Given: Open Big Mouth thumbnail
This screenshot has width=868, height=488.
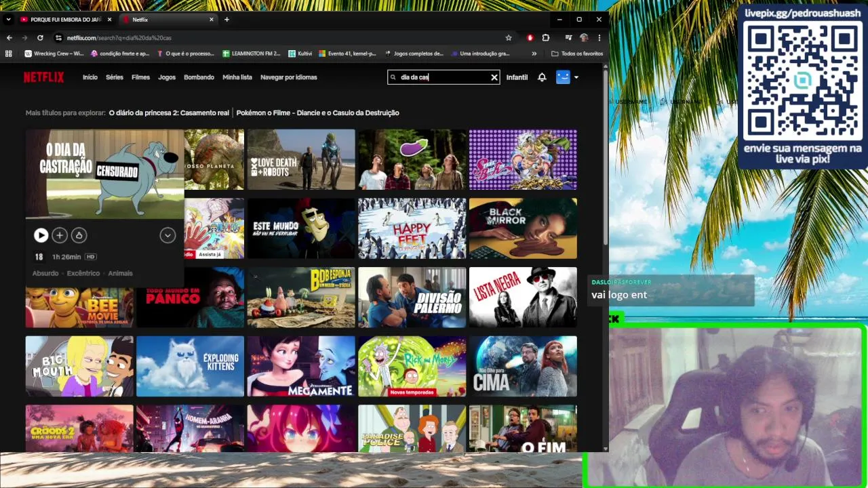Looking at the screenshot, I should [79, 367].
